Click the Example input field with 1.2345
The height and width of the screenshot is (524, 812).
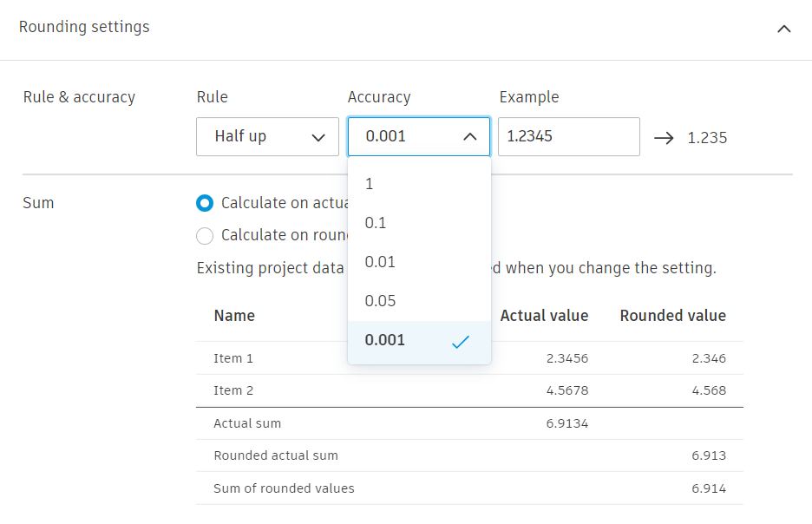[568, 136]
